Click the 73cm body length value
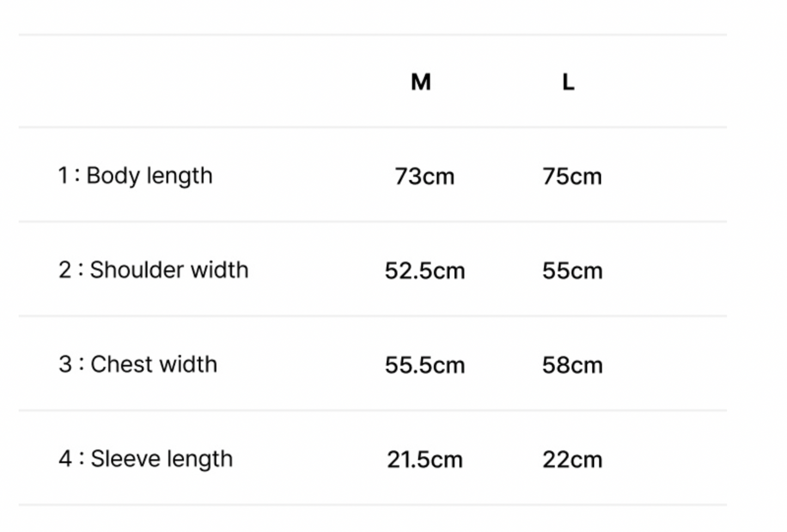The height and width of the screenshot is (532, 787). pos(424,176)
